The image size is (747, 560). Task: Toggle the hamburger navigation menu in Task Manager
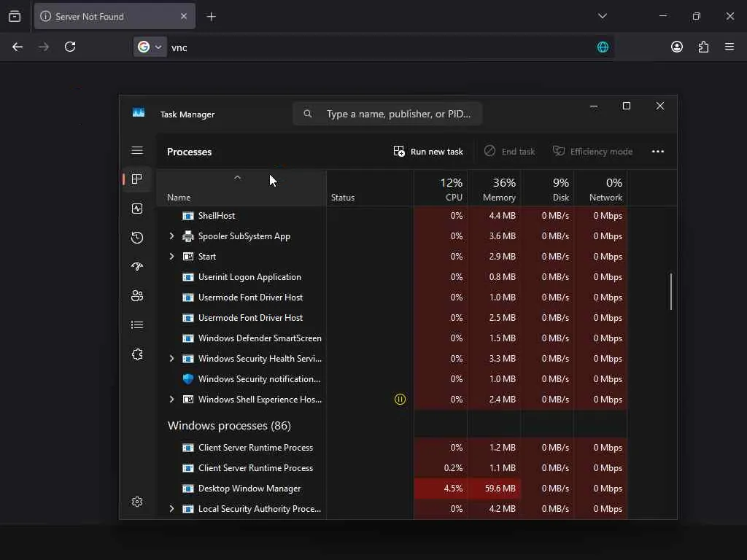point(137,150)
